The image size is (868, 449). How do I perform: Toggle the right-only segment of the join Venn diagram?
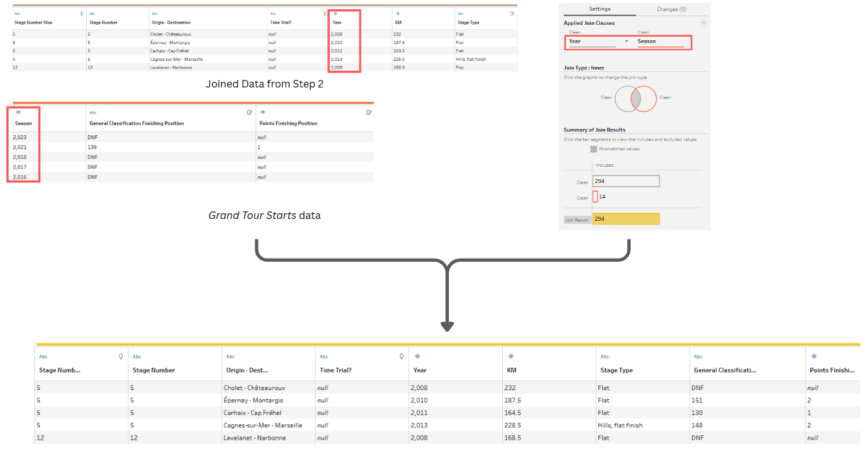(x=649, y=98)
